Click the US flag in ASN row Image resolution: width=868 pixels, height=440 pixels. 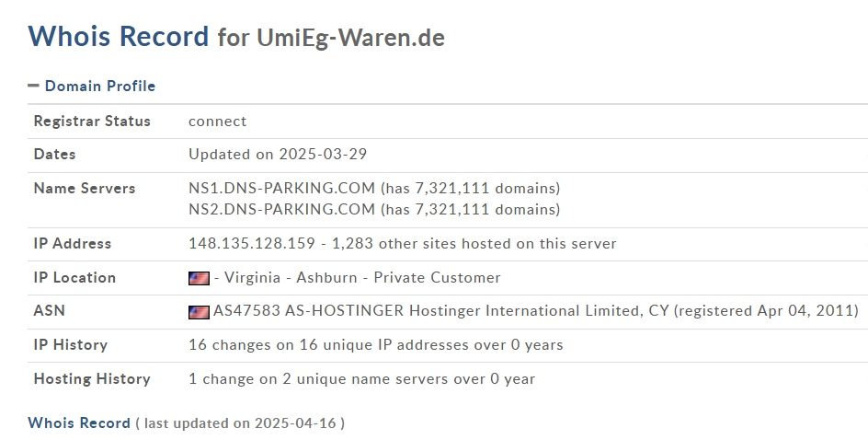pos(199,311)
